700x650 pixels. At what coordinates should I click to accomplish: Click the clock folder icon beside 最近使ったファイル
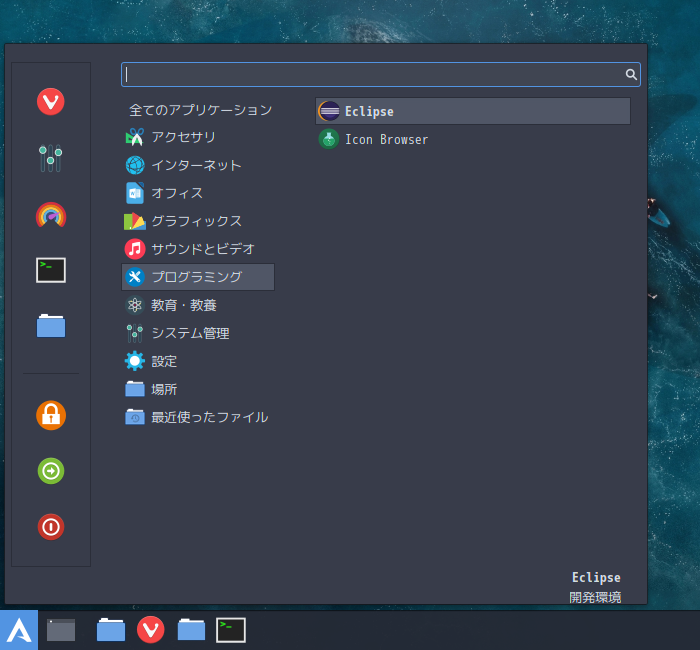click(x=134, y=417)
